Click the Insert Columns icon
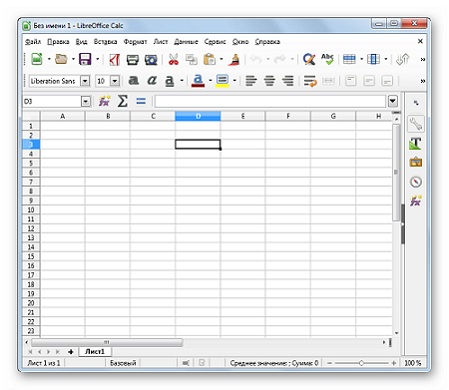This screenshot has width=449, height=390. click(373, 59)
